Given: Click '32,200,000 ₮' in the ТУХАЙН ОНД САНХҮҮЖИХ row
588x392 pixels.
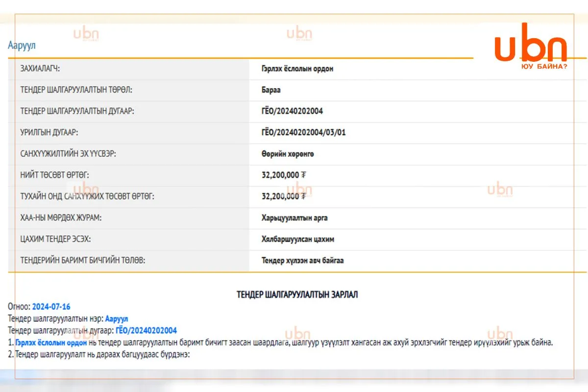Looking at the screenshot, I should pos(284,196).
